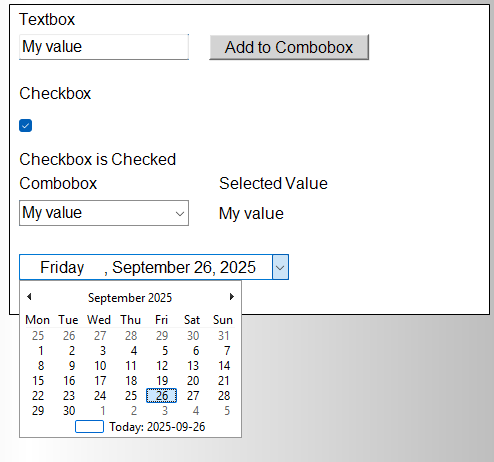Choose September 10 in the calendar
The image size is (494, 462).
point(100,366)
